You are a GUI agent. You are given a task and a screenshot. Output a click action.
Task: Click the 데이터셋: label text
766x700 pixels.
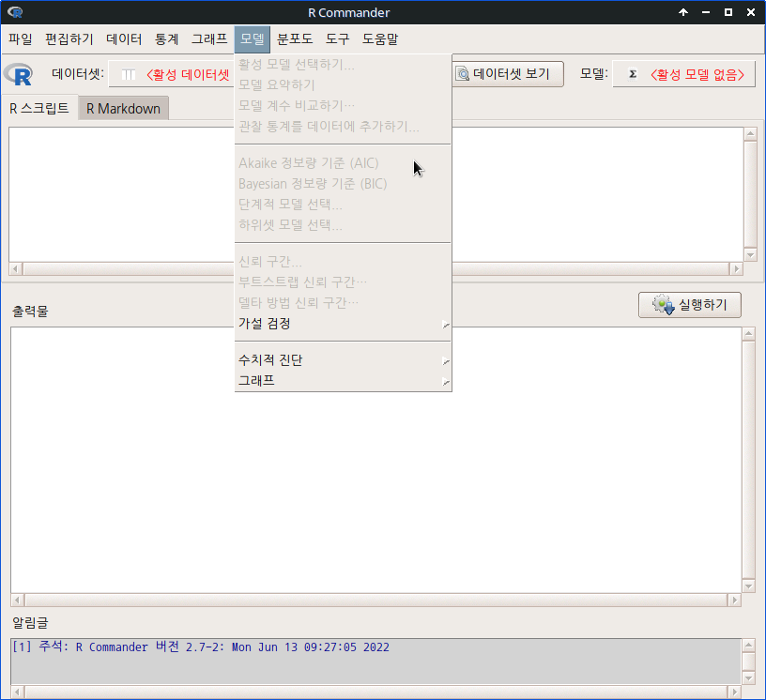(78, 74)
